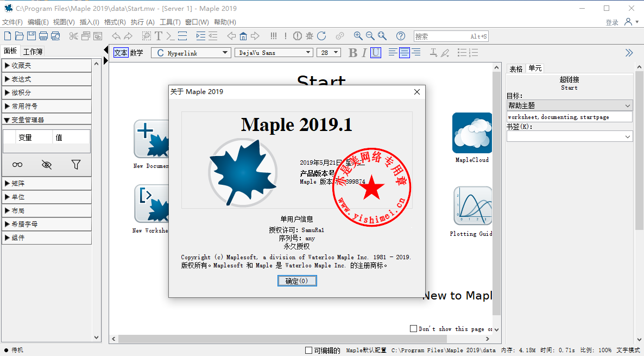Launch the debugger with the bug icon
Screen dimensions: 644x356
(x=310, y=36)
